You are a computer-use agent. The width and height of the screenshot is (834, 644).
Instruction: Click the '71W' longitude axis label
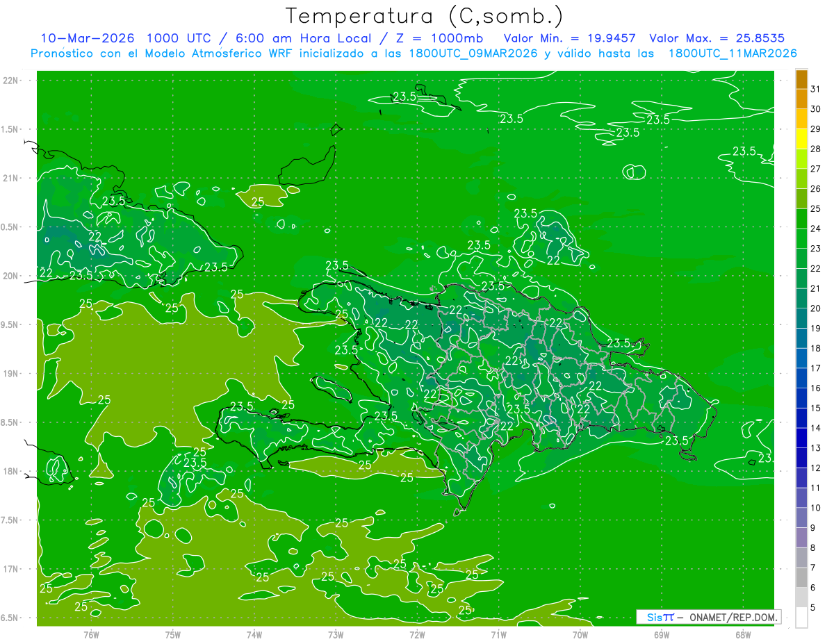[x=498, y=635]
